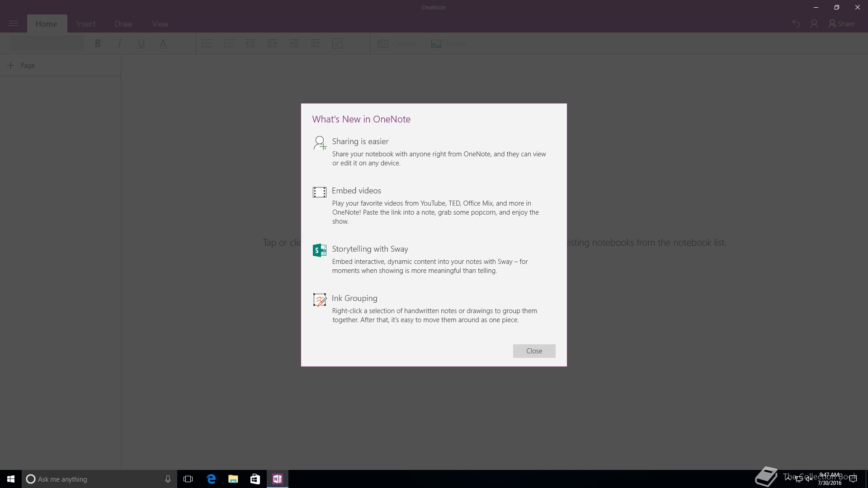
Task: Click the Cortana microphone icon
Action: [x=168, y=479]
